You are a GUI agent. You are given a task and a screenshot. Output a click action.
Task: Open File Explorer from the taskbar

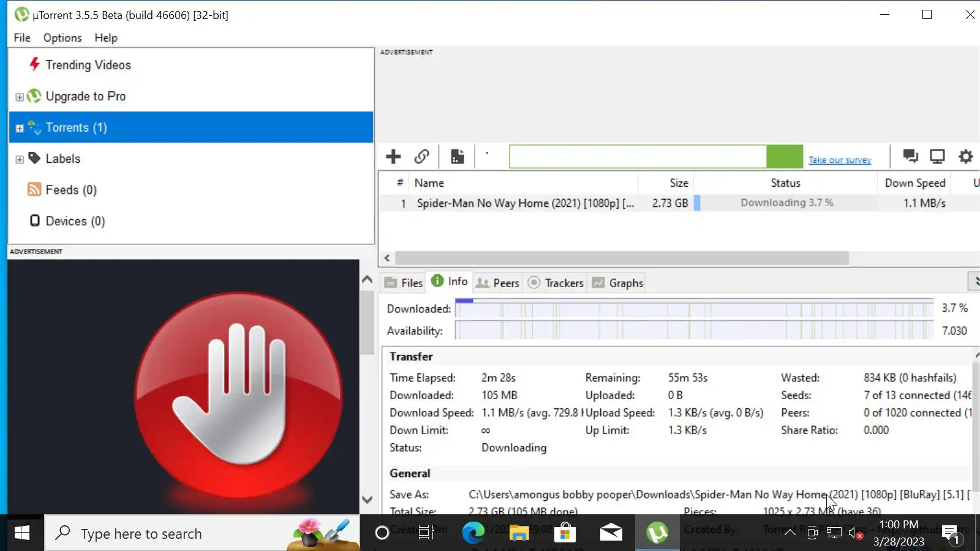(x=519, y=533)
